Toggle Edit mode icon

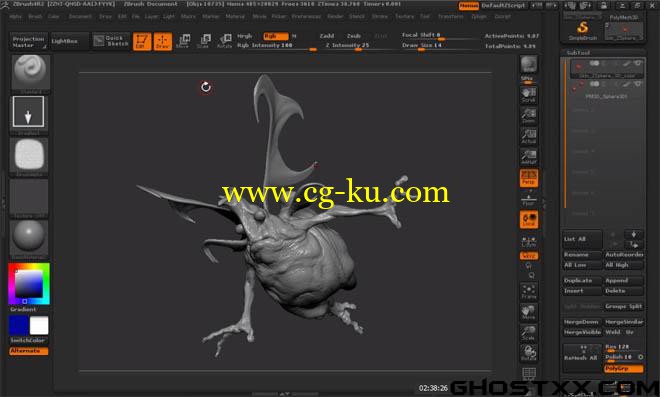(142, 41)
